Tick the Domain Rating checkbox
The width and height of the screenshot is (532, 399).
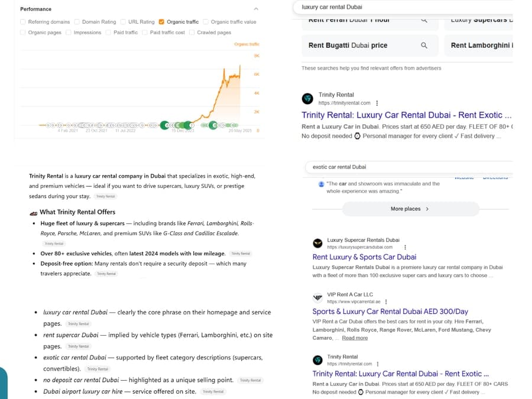coord(77,22)
